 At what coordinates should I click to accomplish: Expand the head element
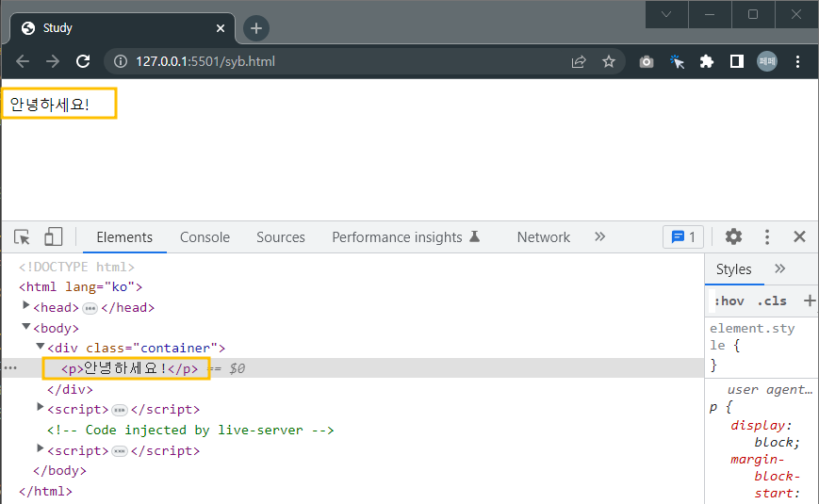(25, 305)
